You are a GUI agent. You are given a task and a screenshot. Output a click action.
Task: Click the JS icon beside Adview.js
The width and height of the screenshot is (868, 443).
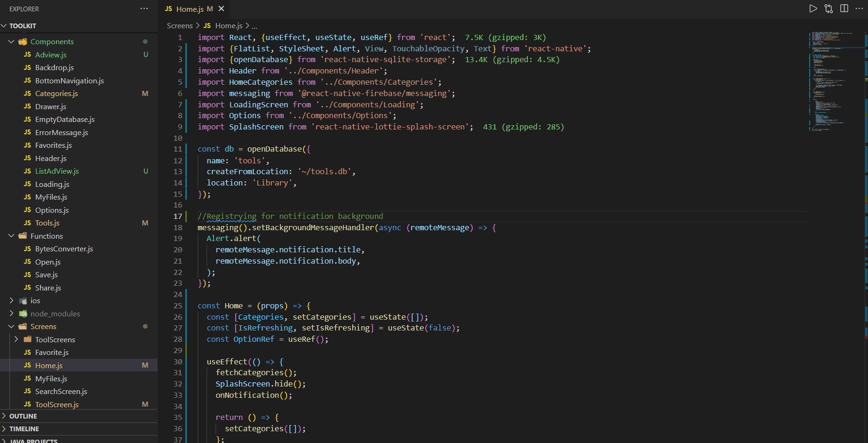point(27,55)
